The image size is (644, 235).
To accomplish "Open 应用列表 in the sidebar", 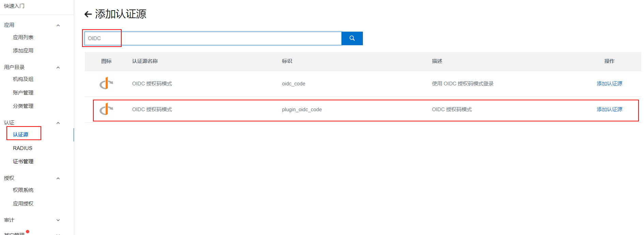I will [23, 37].
